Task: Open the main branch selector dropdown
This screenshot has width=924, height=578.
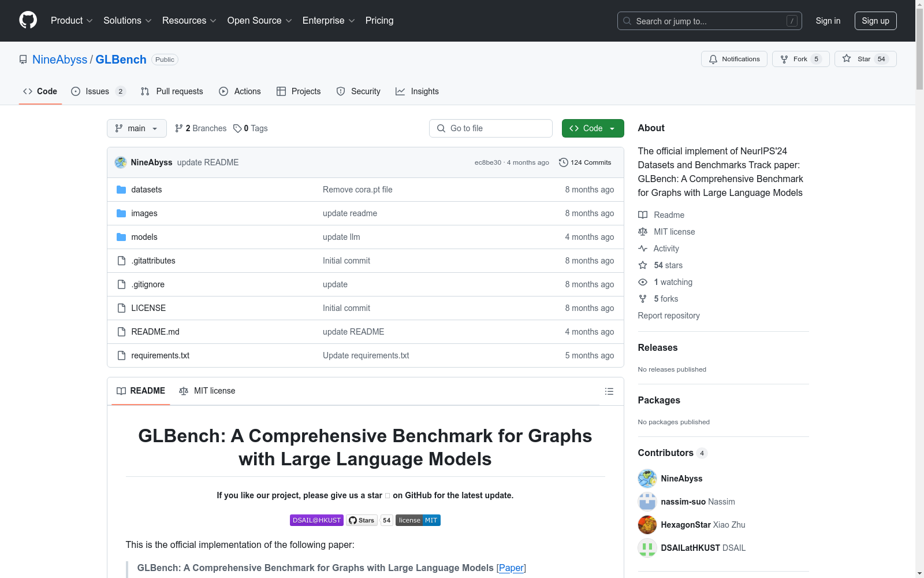Action: (137, 128)
